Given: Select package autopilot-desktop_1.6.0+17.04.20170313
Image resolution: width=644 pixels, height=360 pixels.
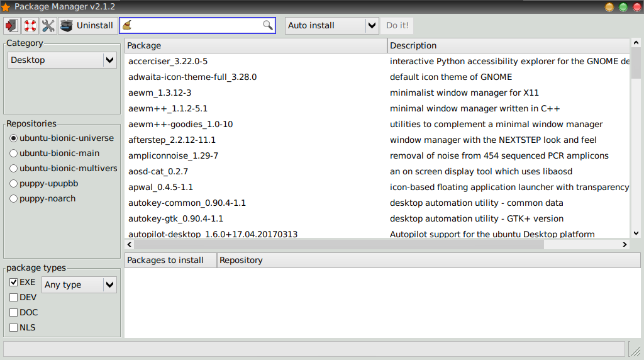Looking at the screenshot, I should click(x=213, y=234).
